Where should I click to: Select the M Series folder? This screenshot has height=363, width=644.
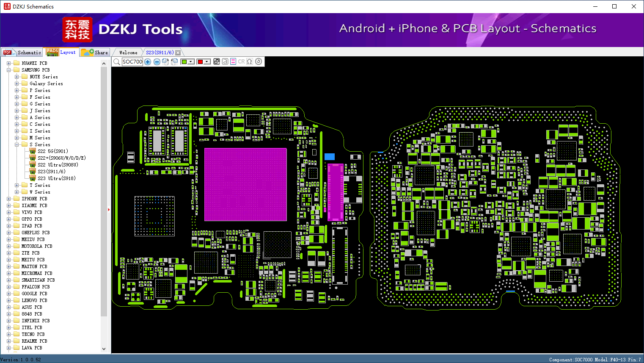pos(40,138)
